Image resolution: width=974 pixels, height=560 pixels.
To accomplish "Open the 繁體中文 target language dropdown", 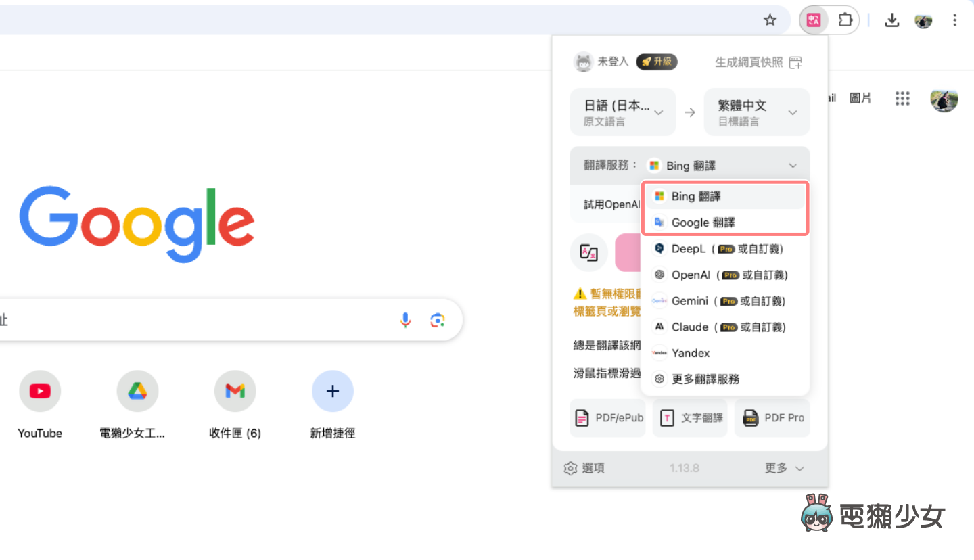I will pyautogui.click(x=757, y=112).
